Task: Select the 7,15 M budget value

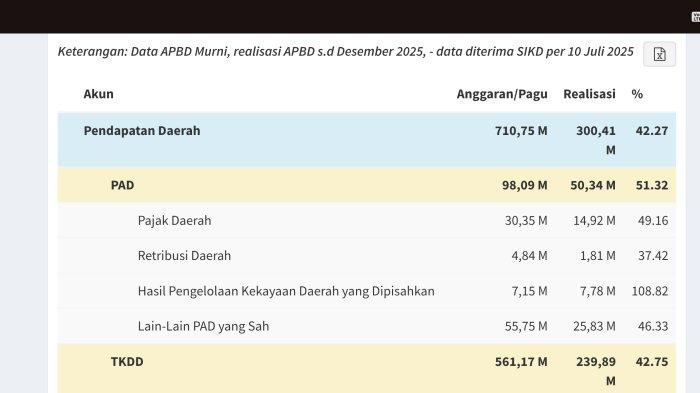Action: tap(529, 291)
